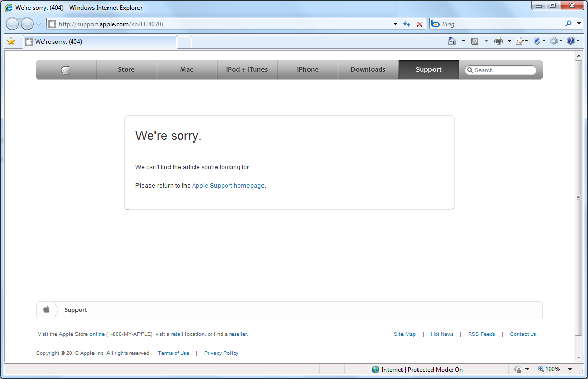Follow the retail location link
588x379 pixels.
(177, 334)
